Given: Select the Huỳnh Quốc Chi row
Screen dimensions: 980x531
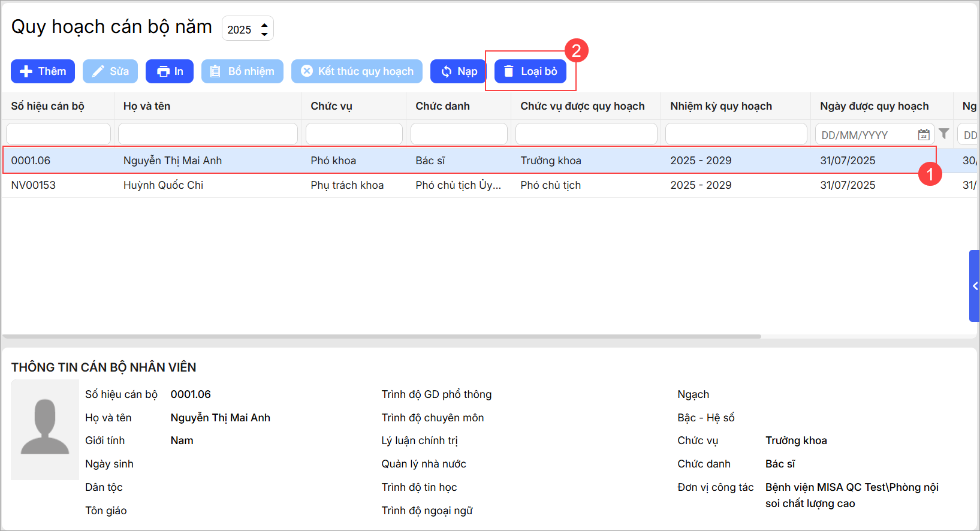Looking at the screenshot, I should click(x=163, y=185).
